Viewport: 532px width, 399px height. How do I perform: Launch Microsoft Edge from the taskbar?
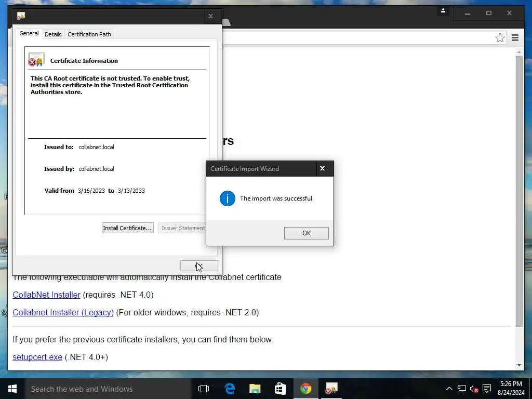(x=230, y=389)
